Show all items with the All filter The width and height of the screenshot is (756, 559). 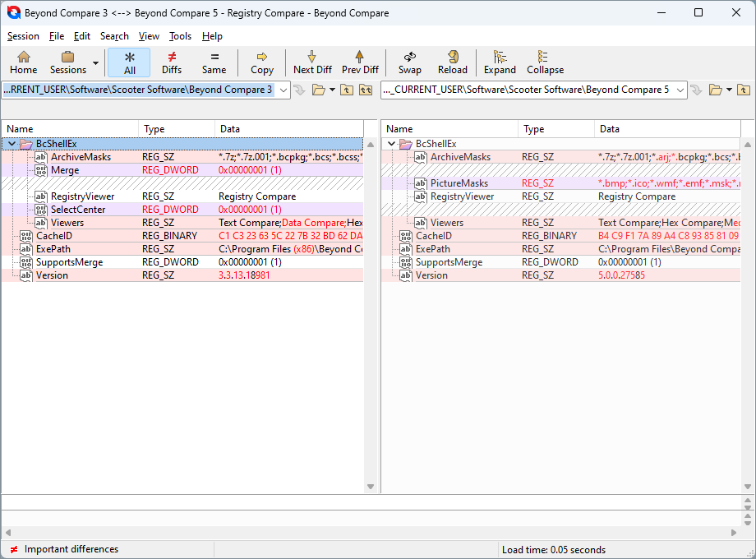coord(129,62)
